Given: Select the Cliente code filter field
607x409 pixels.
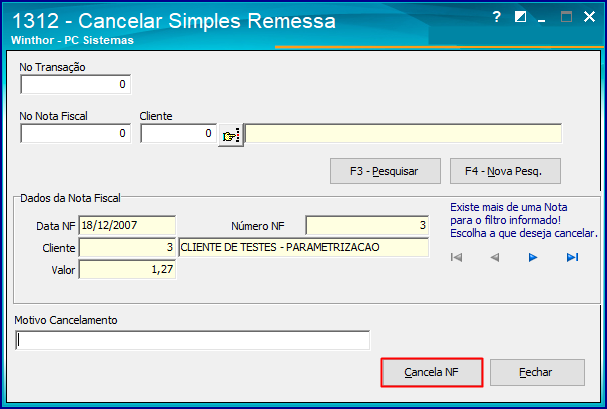Looking at the screenshot, I should point(177,133).
